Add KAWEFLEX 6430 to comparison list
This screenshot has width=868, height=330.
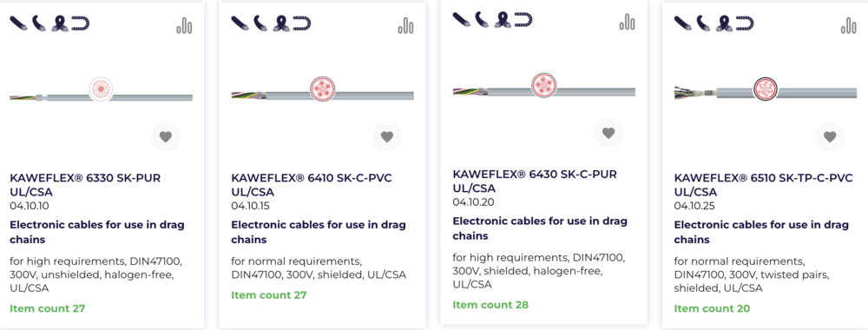point(628,22)
